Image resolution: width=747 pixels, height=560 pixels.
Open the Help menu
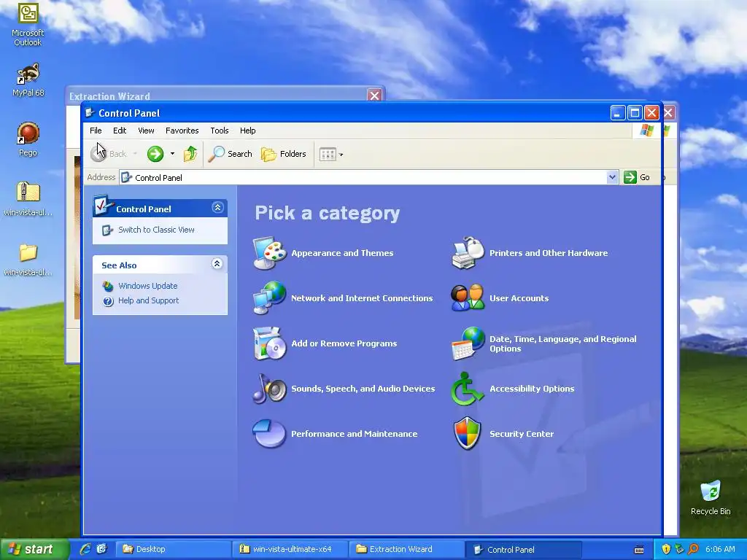(248, 131)
